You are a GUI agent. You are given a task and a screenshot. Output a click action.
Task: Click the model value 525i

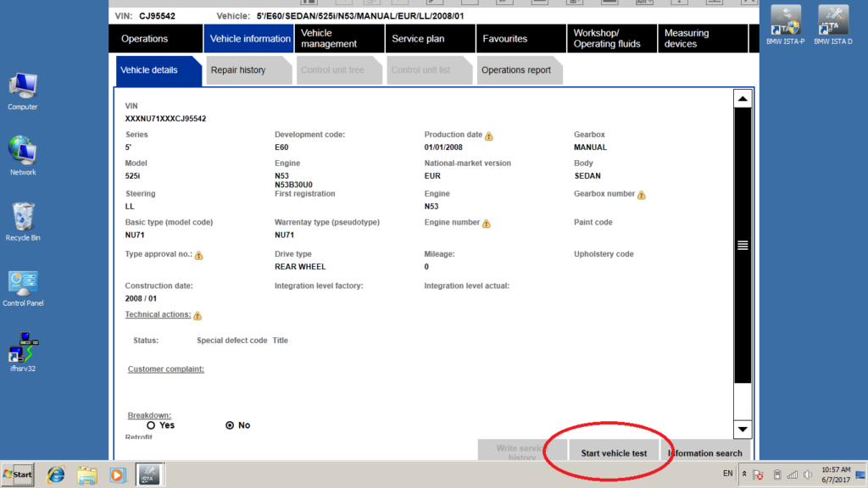[x=133, y=176]
